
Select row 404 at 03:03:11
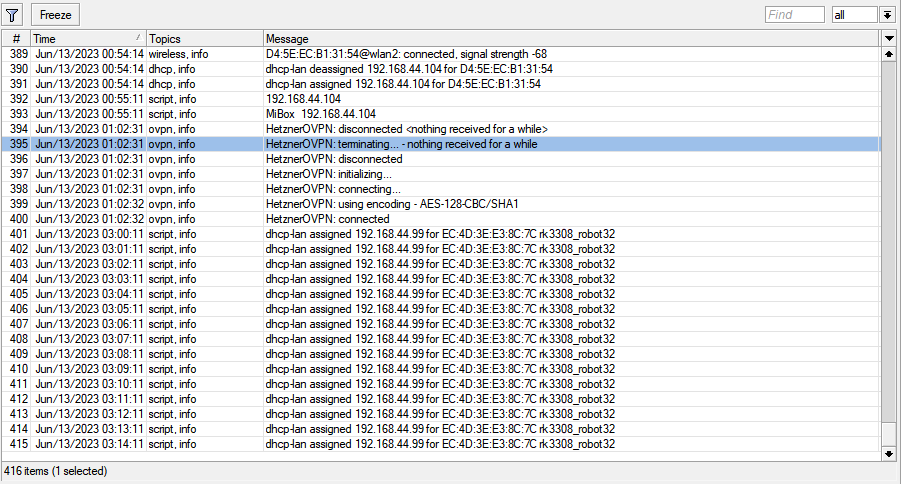pyautogui.click(x=441, y=279)
